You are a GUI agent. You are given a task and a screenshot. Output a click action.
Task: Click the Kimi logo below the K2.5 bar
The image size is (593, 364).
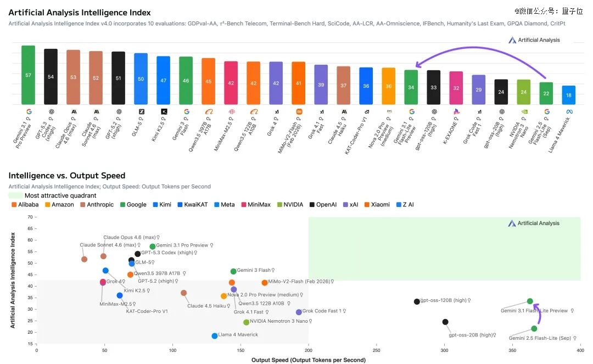pos(164,111)
